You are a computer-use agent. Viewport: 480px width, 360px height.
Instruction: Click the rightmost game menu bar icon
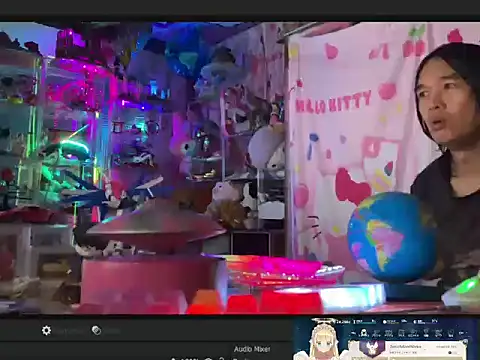461,333
